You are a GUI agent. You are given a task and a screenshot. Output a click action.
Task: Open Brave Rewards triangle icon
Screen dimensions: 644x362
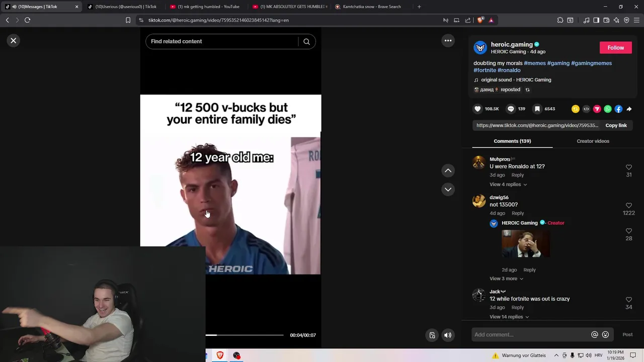click(x=491, y=20)
